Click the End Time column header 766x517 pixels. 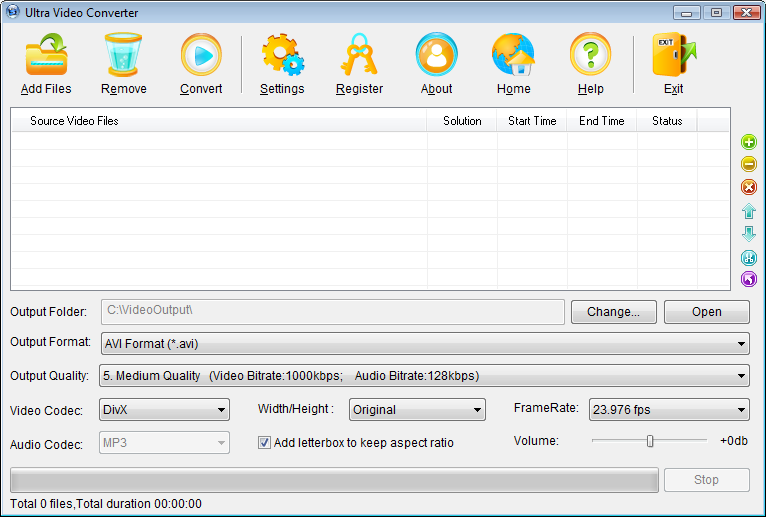(602, 121)
